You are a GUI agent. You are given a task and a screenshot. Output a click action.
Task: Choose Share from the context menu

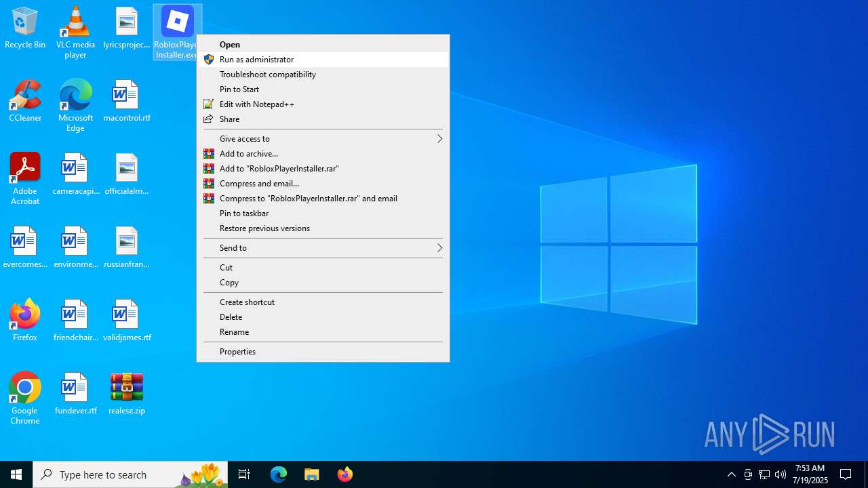click(x=323, y=119)
